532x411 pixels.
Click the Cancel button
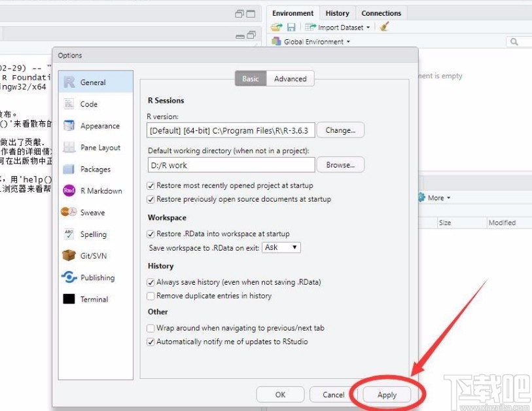click(333, 395)
